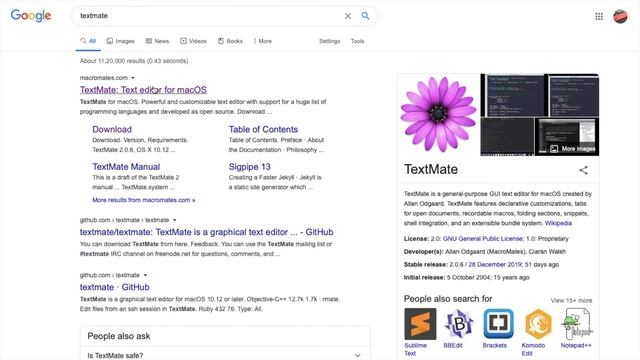Open the Sublime Text icon
The height and width of the screenshot is (360, 640).
[420, 324]
